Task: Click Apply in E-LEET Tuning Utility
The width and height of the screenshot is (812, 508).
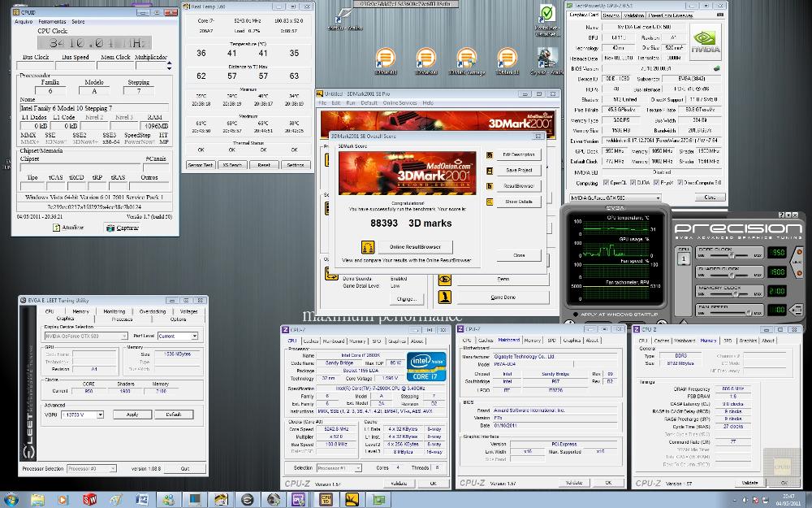Action: [132, 415]
